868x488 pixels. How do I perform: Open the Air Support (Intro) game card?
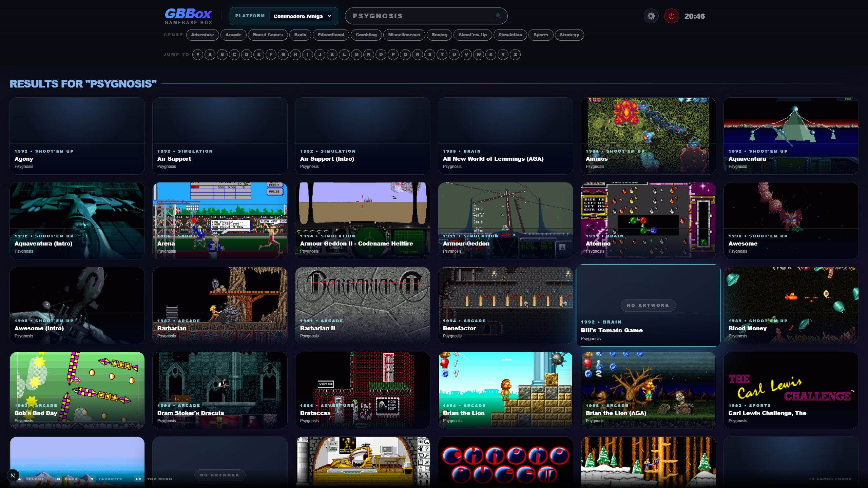[363, 136]
